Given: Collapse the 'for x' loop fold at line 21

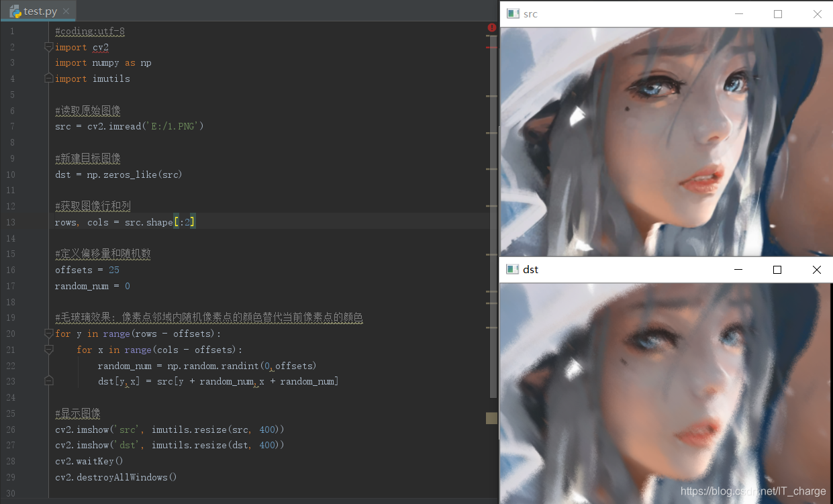Looking at the screenshot, I should (x=48, y=350).
